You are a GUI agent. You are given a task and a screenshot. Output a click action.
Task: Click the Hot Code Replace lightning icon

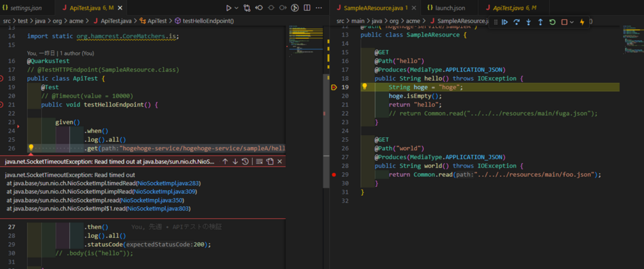point(582,22)
